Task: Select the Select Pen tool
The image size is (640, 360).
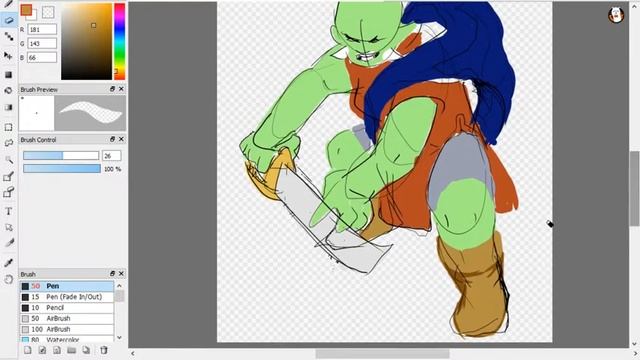Action: [9, 176]
